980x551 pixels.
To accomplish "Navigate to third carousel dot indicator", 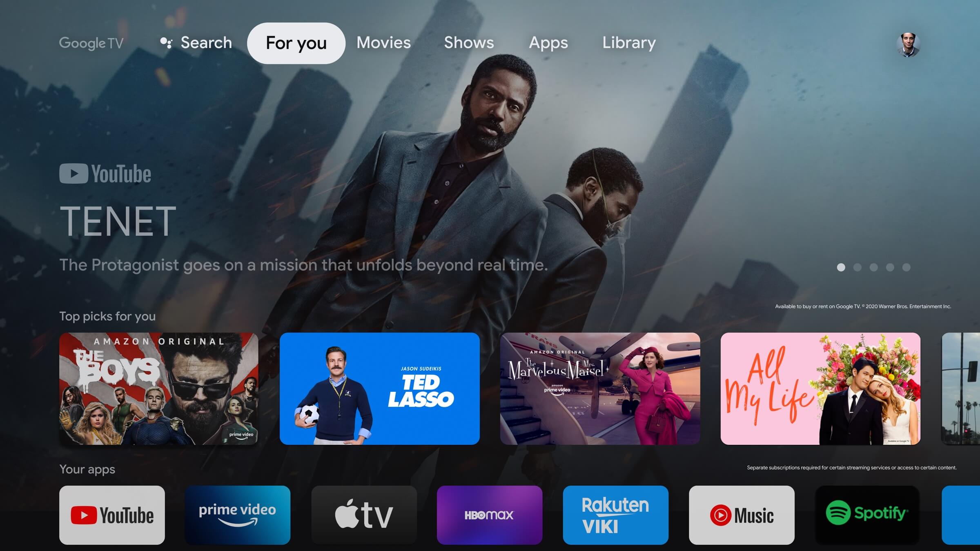I will (x=873, y=267).
